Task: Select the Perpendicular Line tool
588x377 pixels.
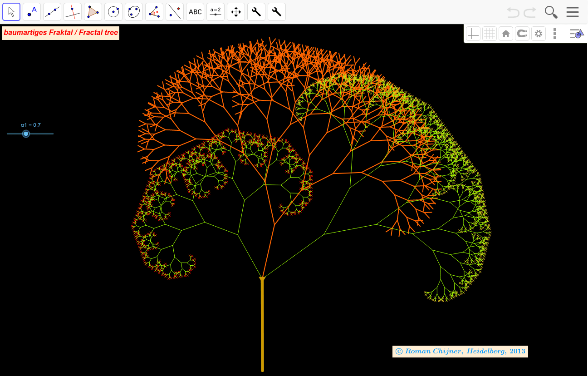Action: tap(73, 12)
